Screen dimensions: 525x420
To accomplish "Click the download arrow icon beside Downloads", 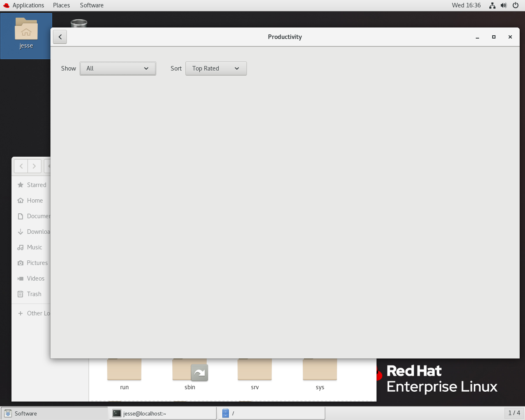I will pos(21,232).
